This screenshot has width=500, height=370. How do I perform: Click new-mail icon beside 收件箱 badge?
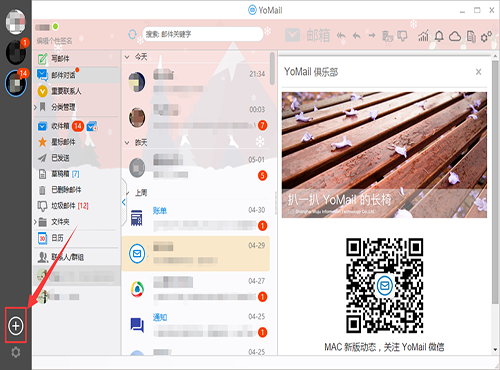coord(92,126)
